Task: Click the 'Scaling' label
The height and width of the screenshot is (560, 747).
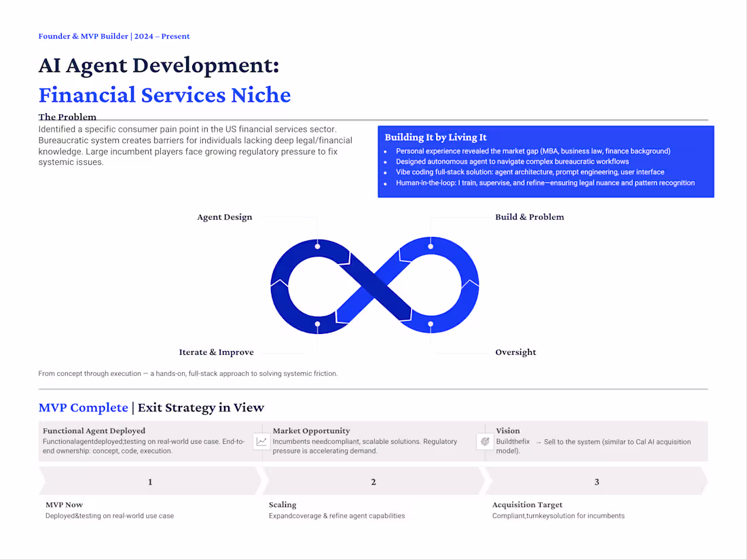Action: pos(283,505)
